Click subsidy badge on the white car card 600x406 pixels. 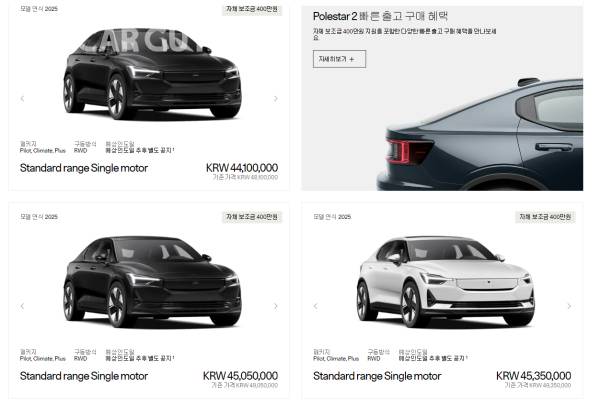pos(545,217)
